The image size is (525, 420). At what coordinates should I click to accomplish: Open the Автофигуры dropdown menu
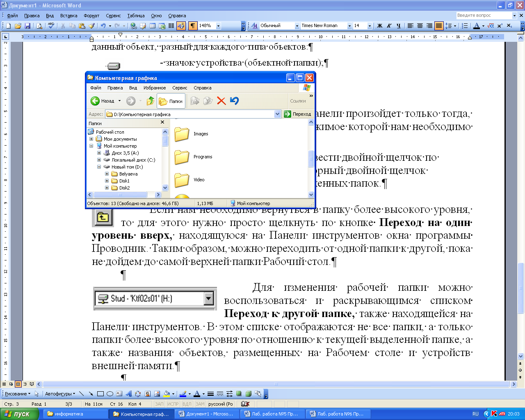[x=60, y=394]
